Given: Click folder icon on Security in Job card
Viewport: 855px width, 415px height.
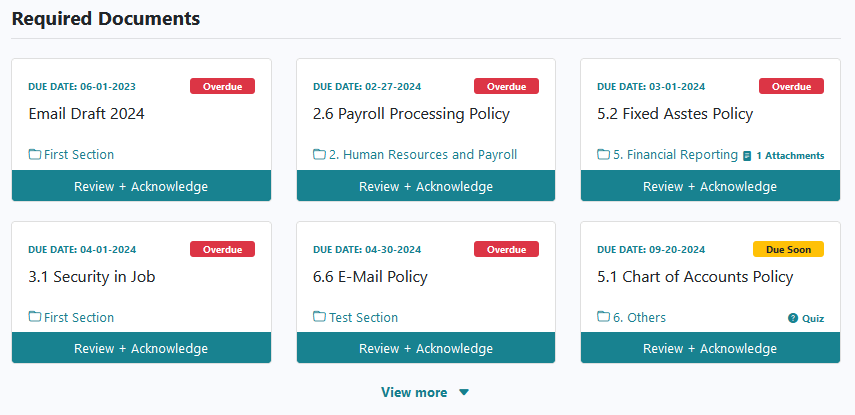Looking at the screenshot, I should tap(35, 317).
